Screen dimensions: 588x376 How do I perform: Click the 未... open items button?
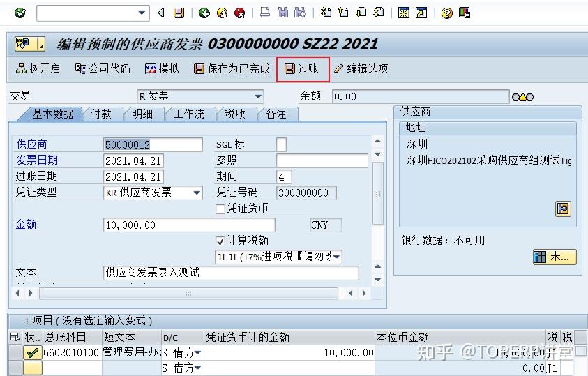[555, 257]
